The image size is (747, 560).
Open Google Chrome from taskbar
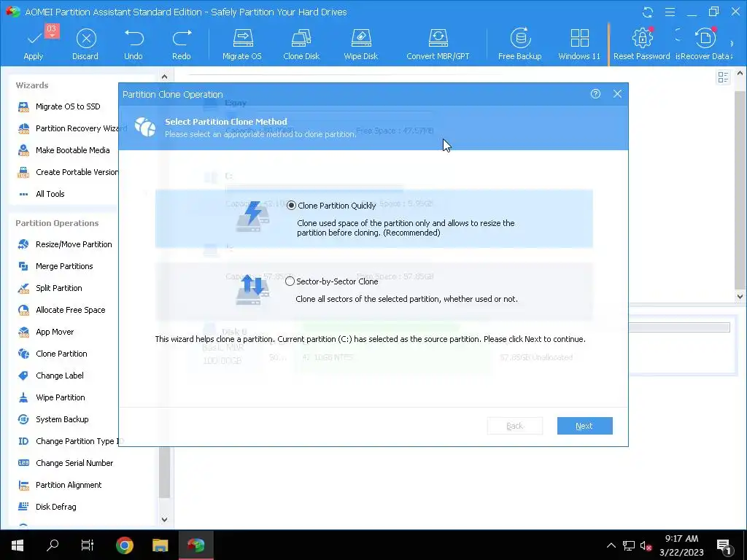[125, 545]
